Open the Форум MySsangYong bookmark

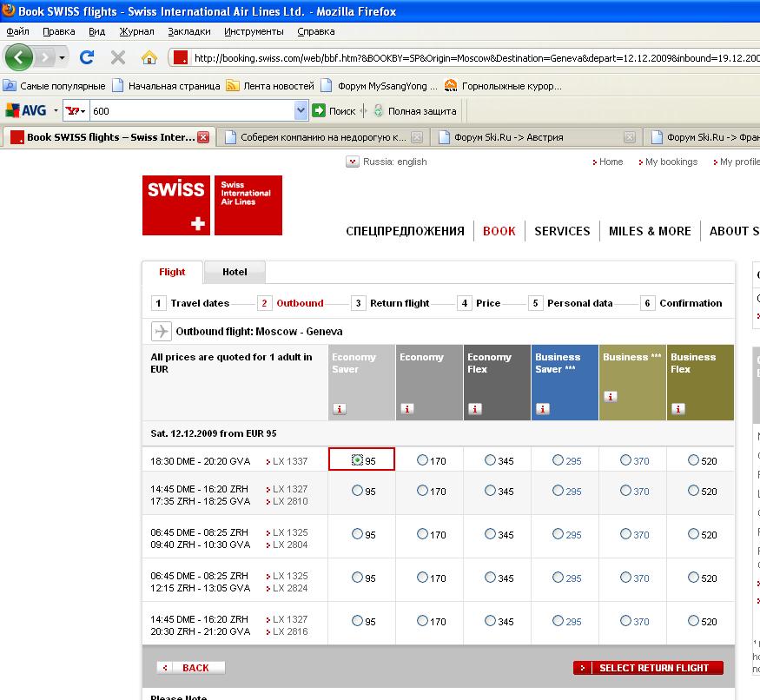click(x=379, y=86)
